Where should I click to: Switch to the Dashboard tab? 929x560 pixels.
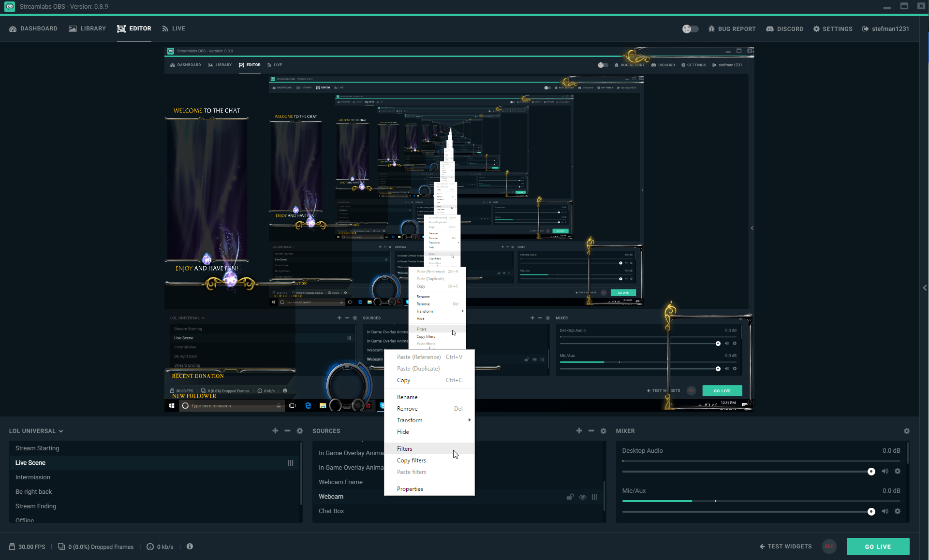[33, 29]
